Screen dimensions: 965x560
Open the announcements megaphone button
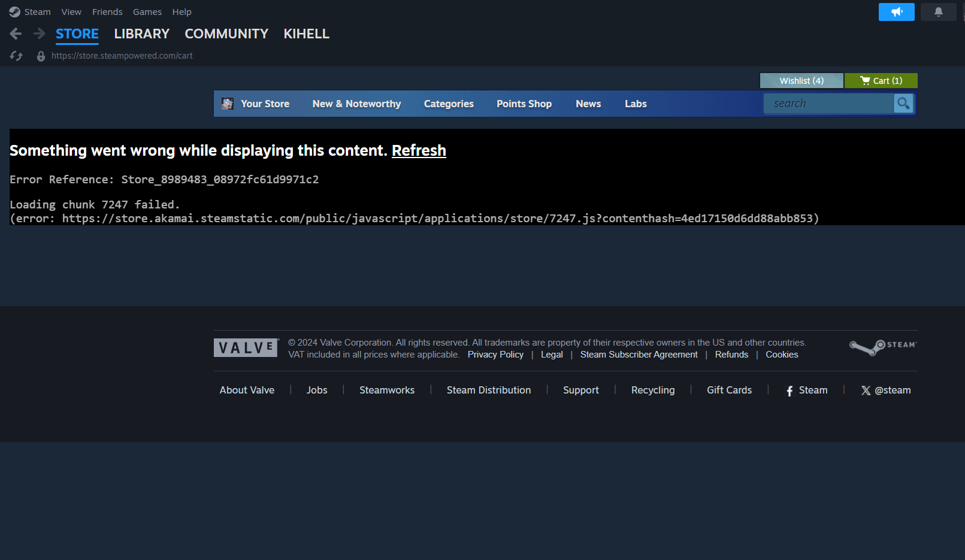pos(896,12)
